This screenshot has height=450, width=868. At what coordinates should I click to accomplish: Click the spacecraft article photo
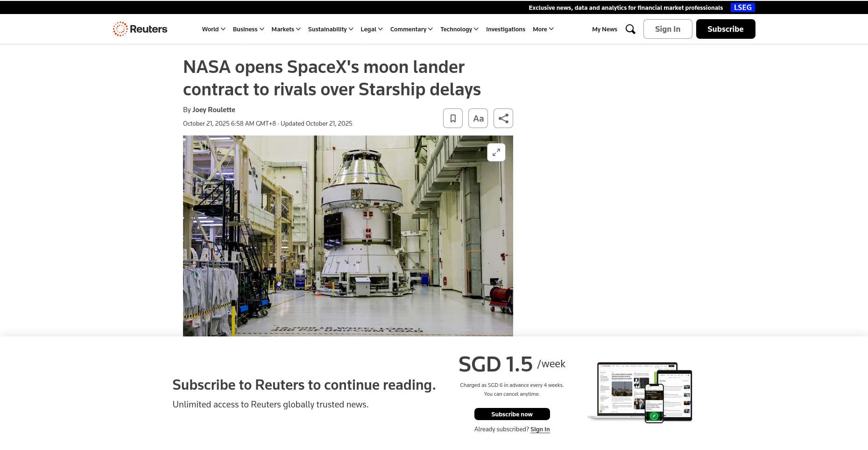tap(348, 236)
